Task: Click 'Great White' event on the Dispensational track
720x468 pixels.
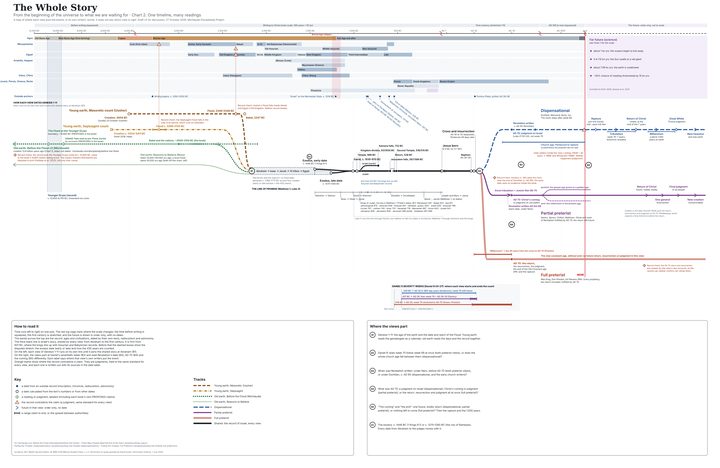Action: (x=676, y=118)
